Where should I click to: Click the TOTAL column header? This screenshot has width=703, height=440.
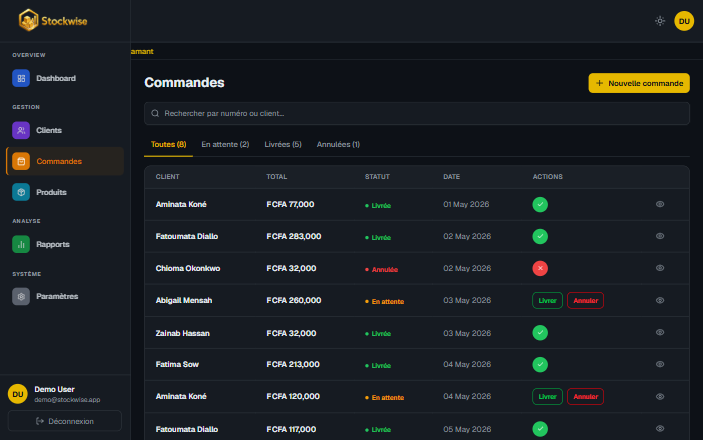coord(277,177)
